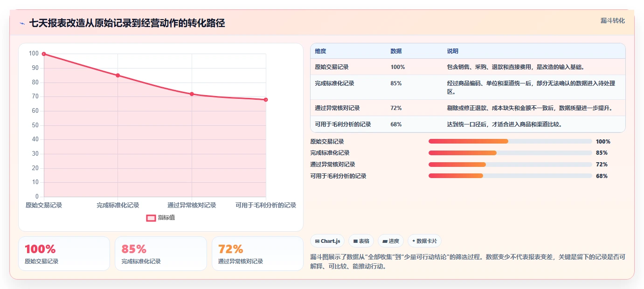
Task: Click the paragraph beginning 漏斗图展示了数据
Action: tap(468, 262)
